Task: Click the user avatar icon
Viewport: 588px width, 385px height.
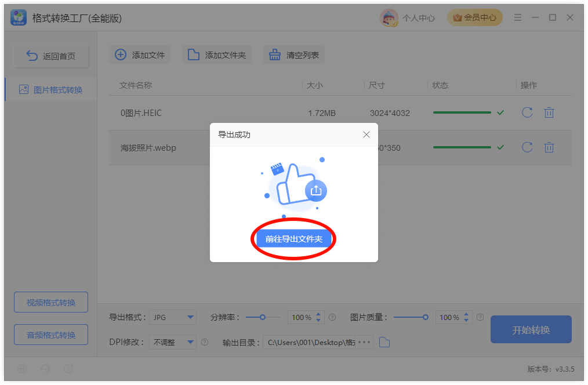Action: click(x=389, y=17)
